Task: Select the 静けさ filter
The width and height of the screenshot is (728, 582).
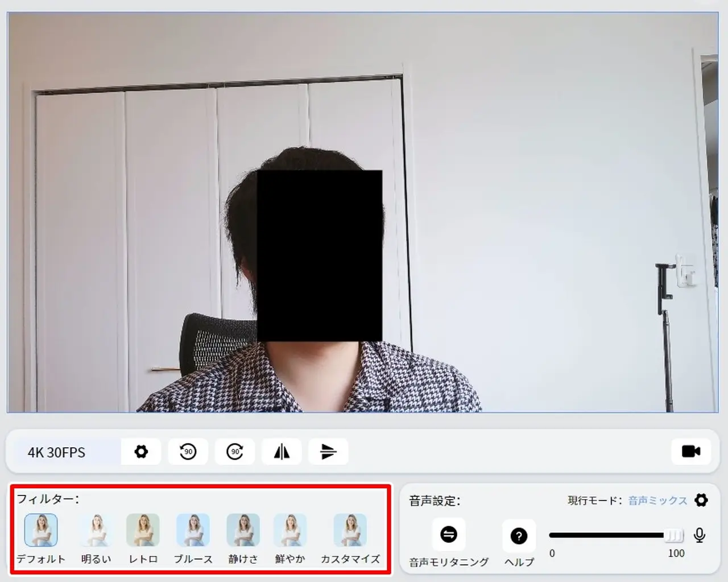Action: coord(243,530)
